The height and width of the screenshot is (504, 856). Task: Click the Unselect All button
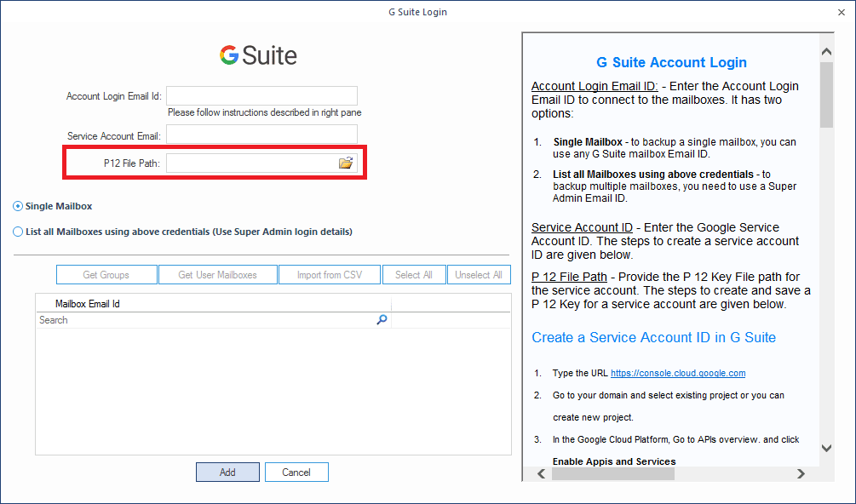(479, 275)
